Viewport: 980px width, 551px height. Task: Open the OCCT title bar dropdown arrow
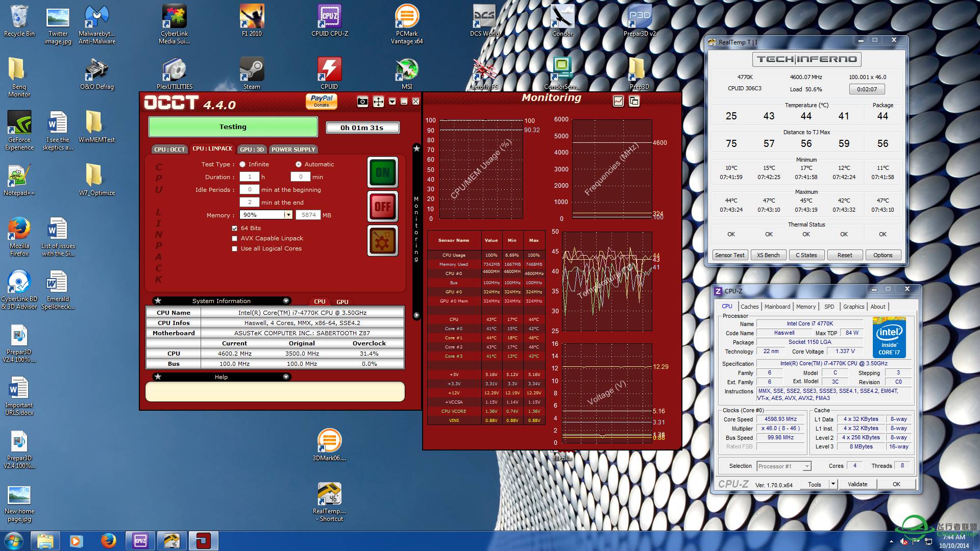pos(392,102)
